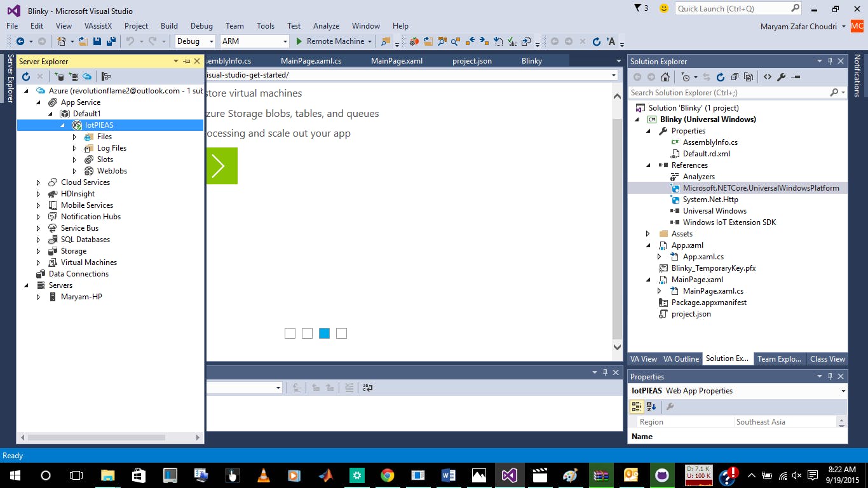Open the Remote Machine target dropdown arrow
Screen dimensions: 868x497
click(370, 41)
